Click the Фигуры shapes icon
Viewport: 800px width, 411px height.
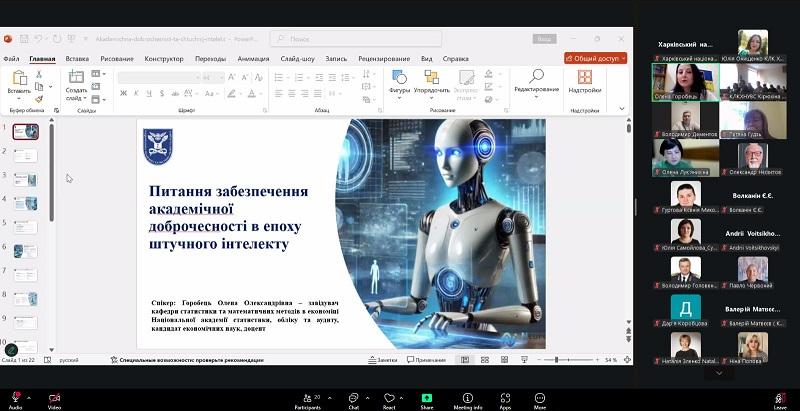tap(399, 78)
